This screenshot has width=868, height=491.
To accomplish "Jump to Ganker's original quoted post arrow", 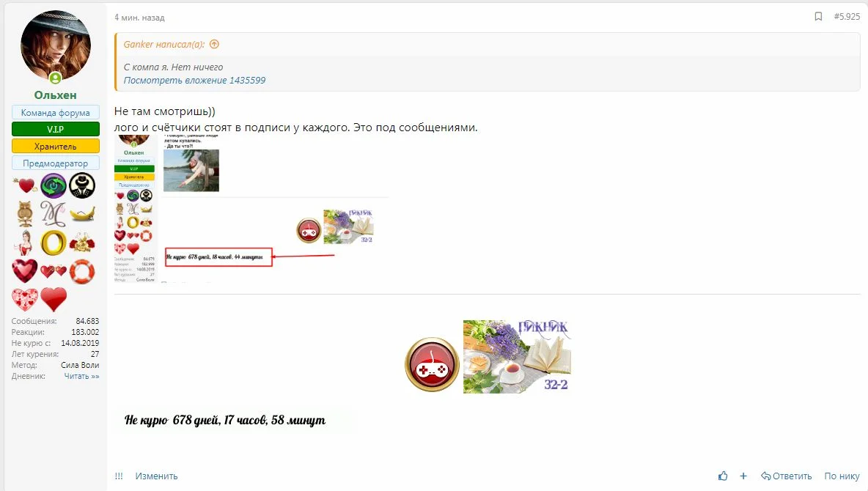I will click(x=214, y=44).
